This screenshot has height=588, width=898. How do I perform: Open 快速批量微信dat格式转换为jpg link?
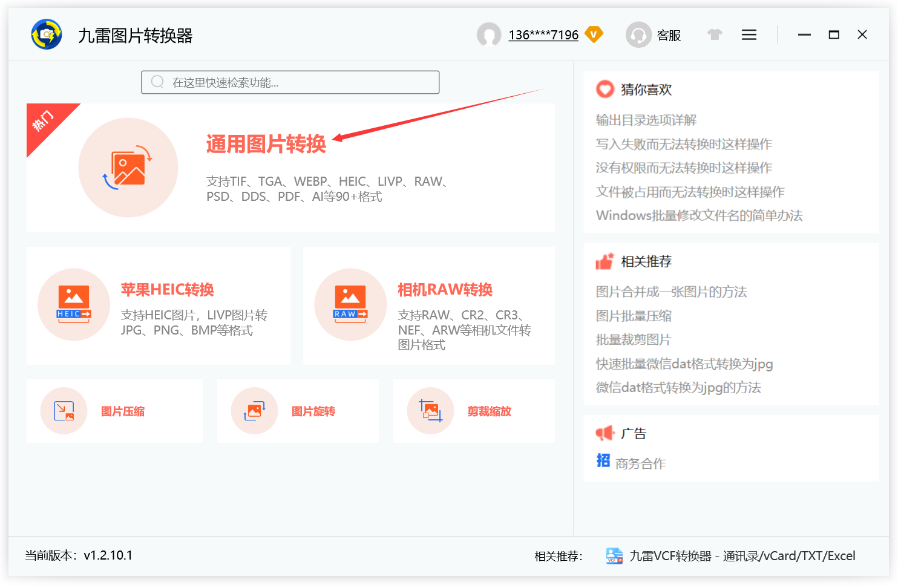pyautogui.click(x=684, y=364)
